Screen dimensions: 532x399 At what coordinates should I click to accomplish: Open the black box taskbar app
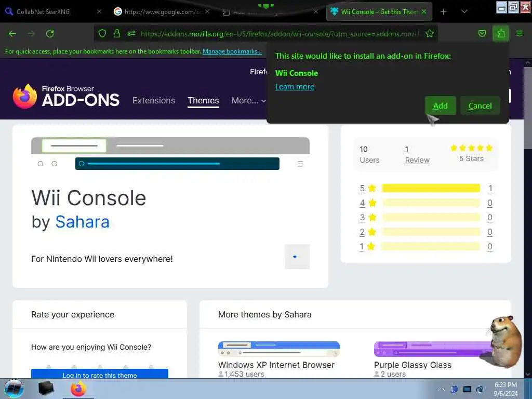click(46, 389)
